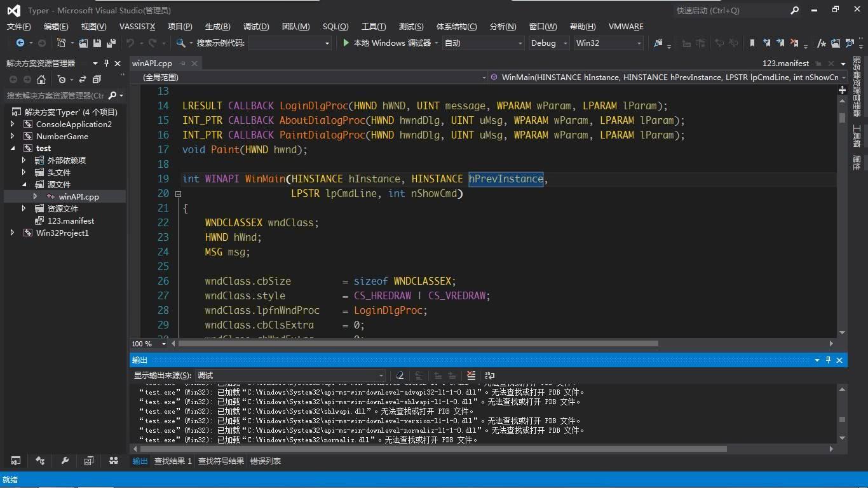Click 搜索解决方案资源管理器 search field
The height and width of the screenshot is (488, 868).
[x=55, y=95]
